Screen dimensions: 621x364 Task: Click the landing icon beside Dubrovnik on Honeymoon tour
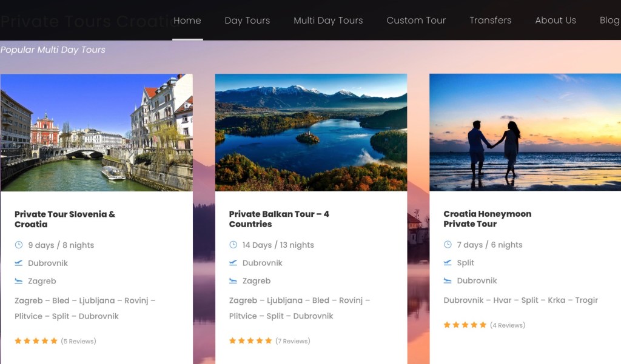pos(448,280)
